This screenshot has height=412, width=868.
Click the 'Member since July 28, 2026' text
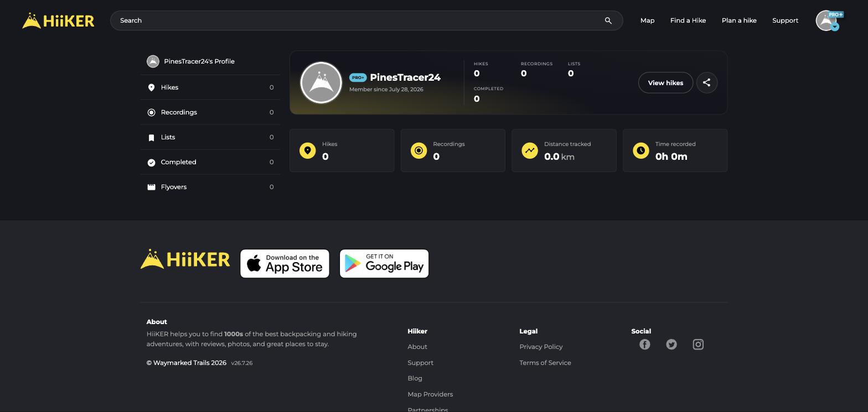pyautogui.click(x=386, y=90)
